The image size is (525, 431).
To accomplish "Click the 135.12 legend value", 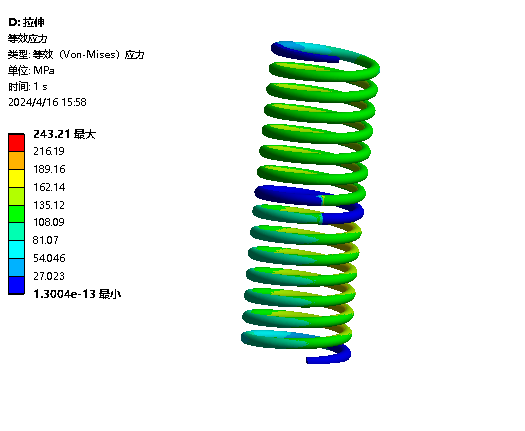I will tap(49, 205).
